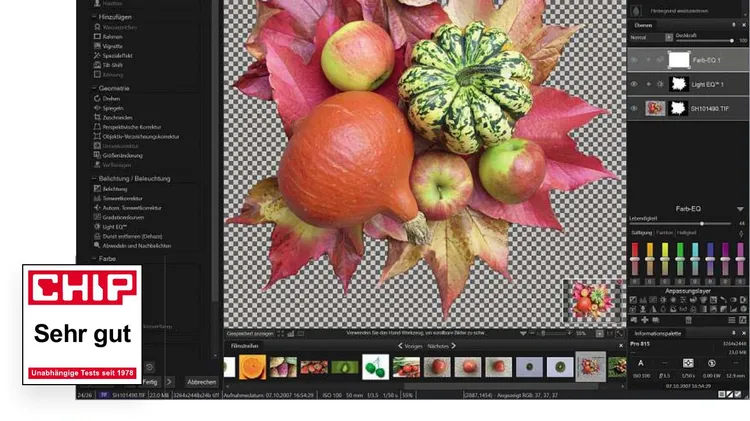750x421 pixels.
Task: Pin the Ebenen panel
Action: coord(734,25)
